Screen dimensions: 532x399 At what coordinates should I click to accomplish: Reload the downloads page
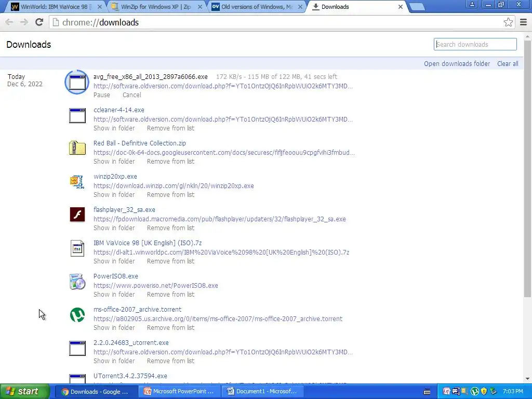click(39, 22)
